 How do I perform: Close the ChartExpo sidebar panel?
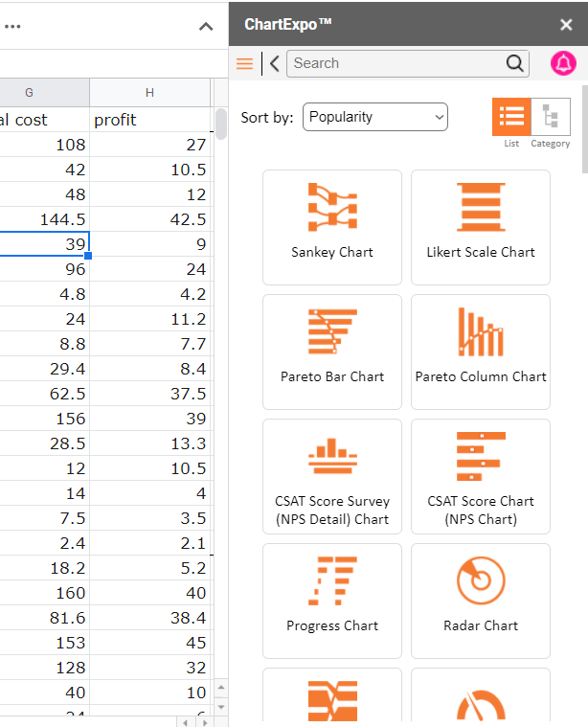point(566,25)
